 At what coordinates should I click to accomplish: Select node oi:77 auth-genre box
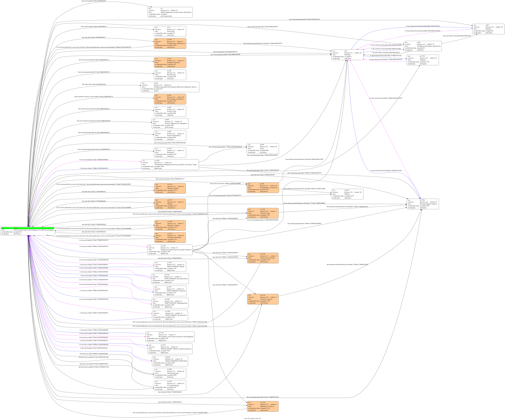click(x=170, y=31)
